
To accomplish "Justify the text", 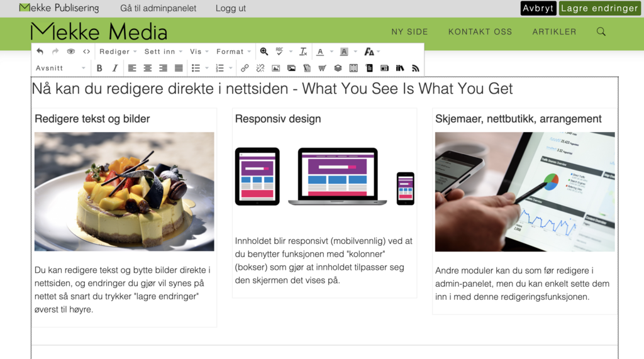I will (x=179, y=68).
